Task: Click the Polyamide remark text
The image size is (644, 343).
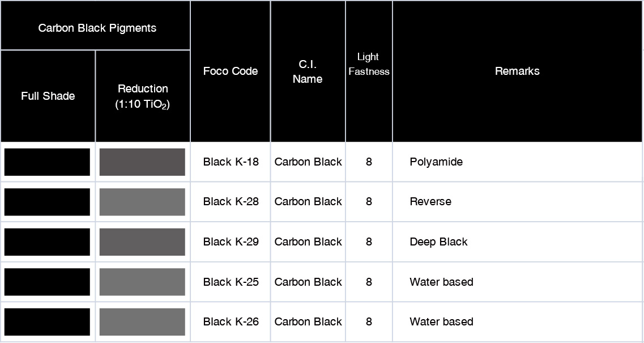Action: [436, 162]
